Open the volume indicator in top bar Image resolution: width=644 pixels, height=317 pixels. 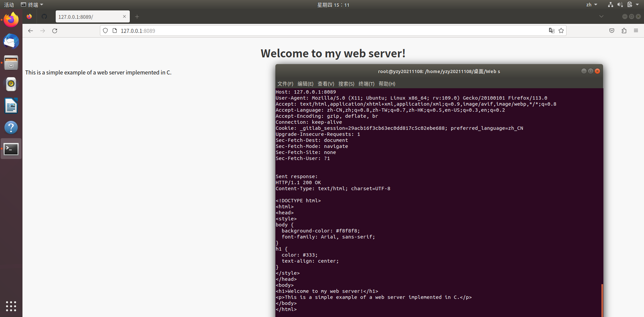(x=620, y=5)
